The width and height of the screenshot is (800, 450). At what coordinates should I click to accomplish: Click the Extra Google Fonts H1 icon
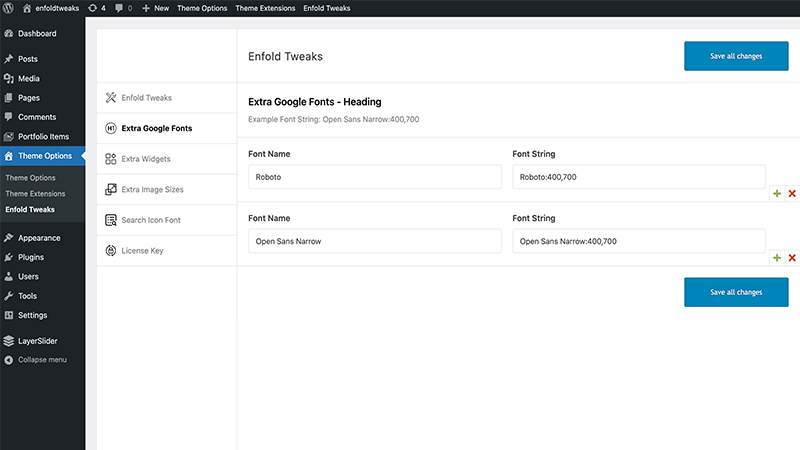pos(111,128)
